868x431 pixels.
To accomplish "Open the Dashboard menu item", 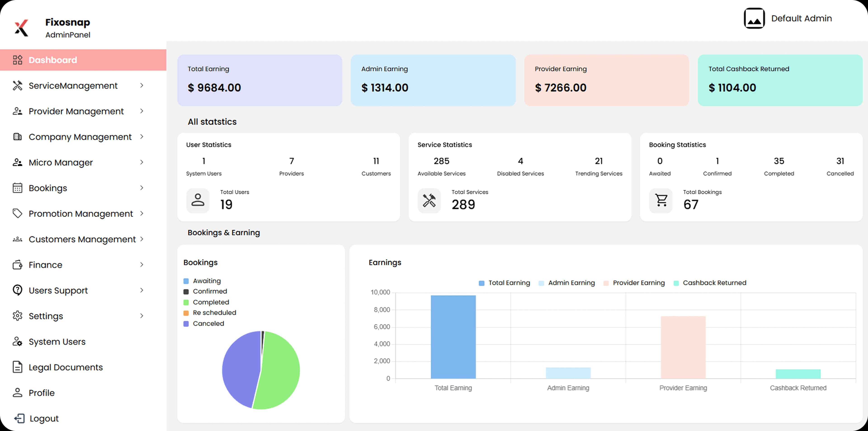I will 53,60.
